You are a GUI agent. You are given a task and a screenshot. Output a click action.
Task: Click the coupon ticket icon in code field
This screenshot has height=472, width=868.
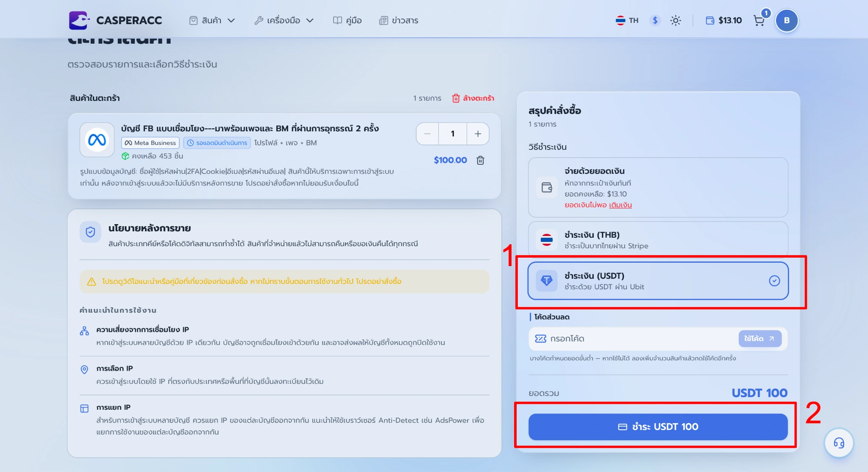tap(540, 339)
